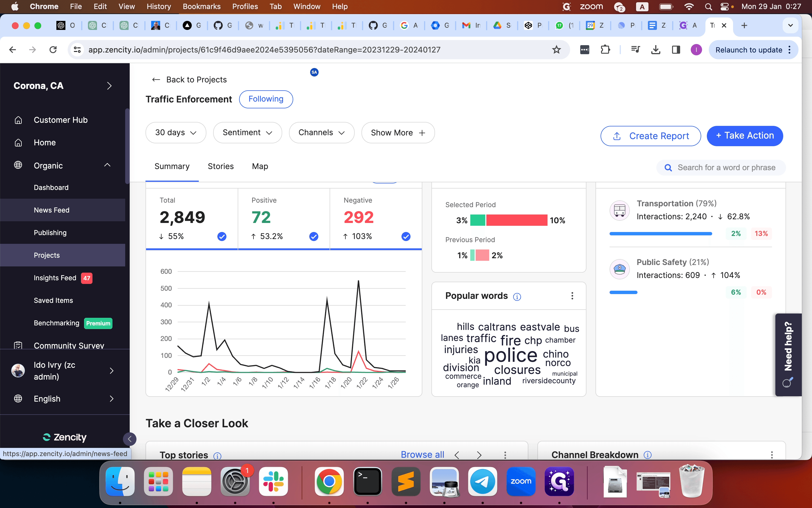Open the Sentiment filter dropdown
This screenshot has width=812, height=508.
(247, 133)
